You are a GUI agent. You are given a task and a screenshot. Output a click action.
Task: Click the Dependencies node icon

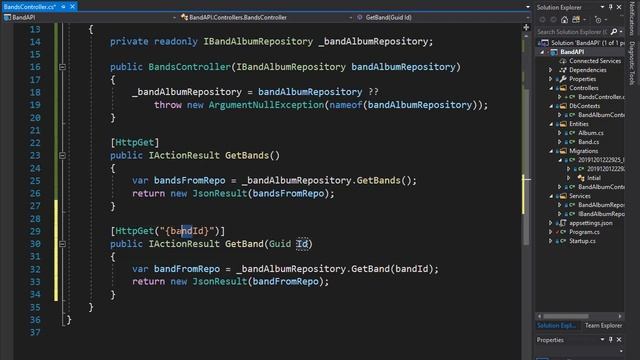click(x=563, y=70)
